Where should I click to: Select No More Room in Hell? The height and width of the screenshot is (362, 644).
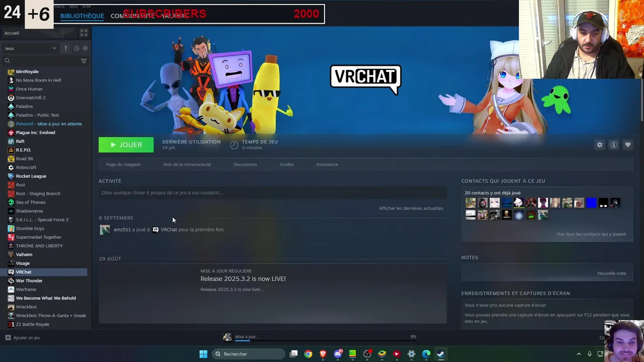point(38,80)
